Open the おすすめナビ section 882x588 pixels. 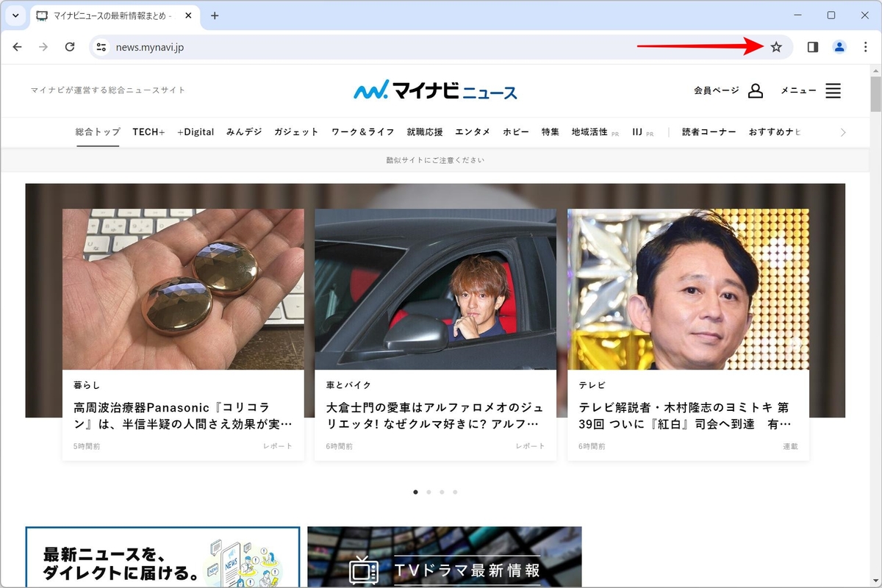[775, 132]
